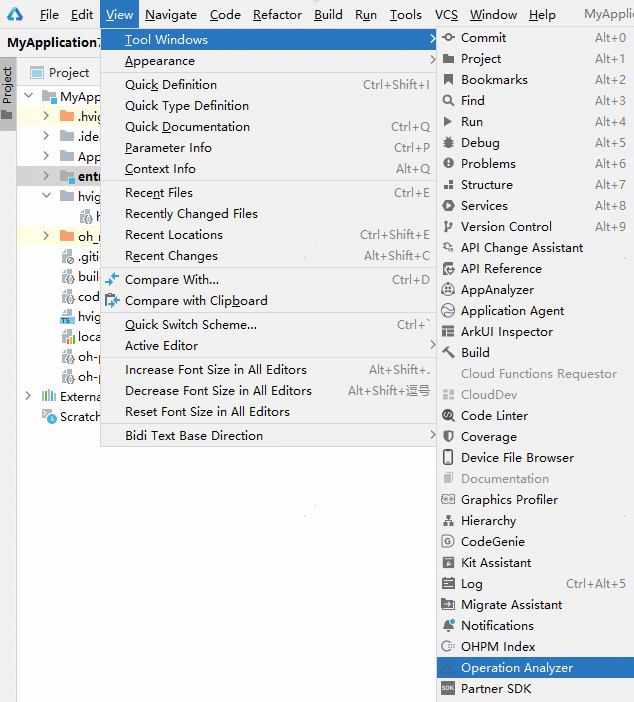Click the Code Linter icon
Viewport: 634px width, 702px height.
tap(448, 416)
